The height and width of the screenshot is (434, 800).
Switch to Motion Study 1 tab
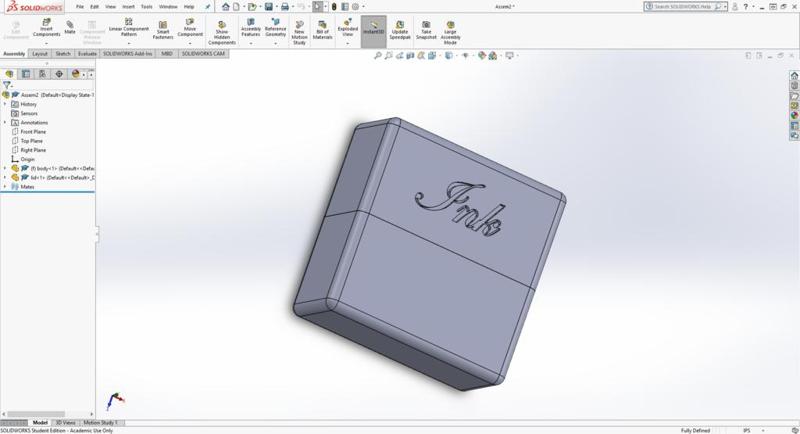[x=101, y=423]
